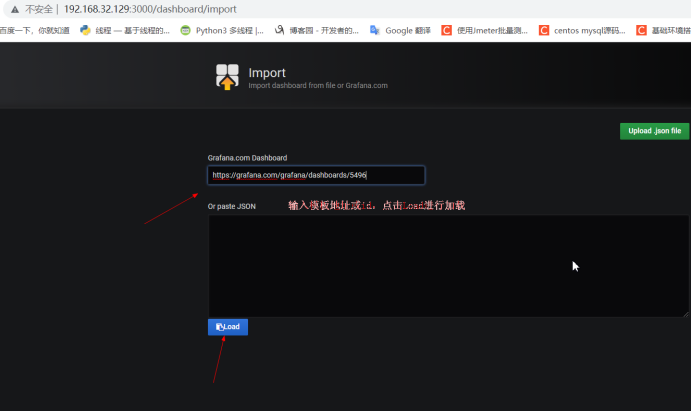The width and height of the screenshot is (691, 412).
Task: Click the JSON text area resize handle
Action: pyautogui.click(x=686, y=314)
